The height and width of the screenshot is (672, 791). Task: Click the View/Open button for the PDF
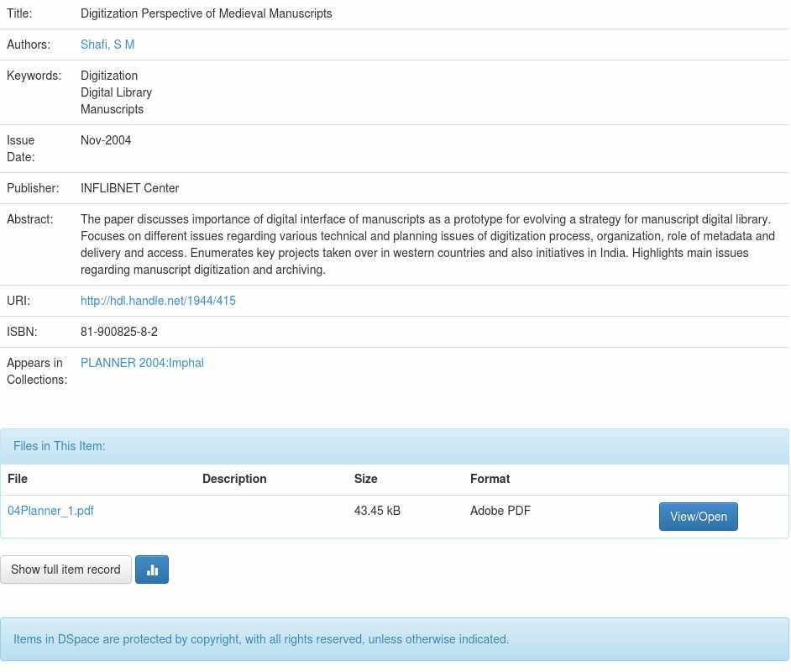point(698,517)
